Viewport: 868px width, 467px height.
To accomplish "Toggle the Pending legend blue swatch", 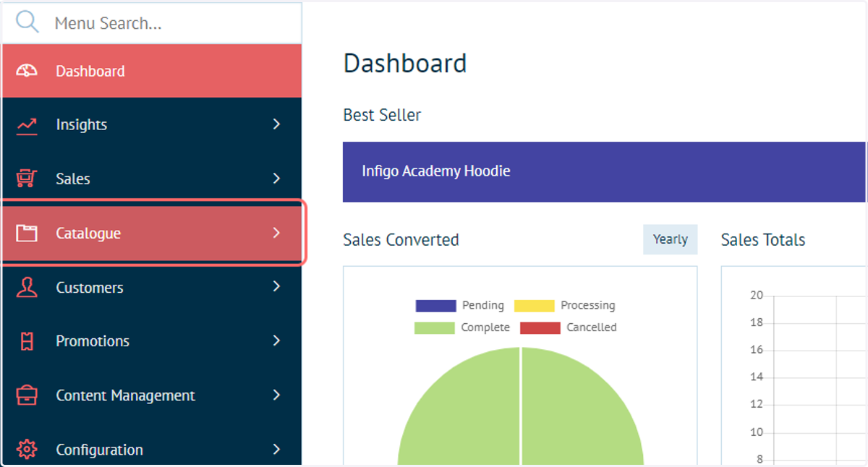I will click(435, 306).
